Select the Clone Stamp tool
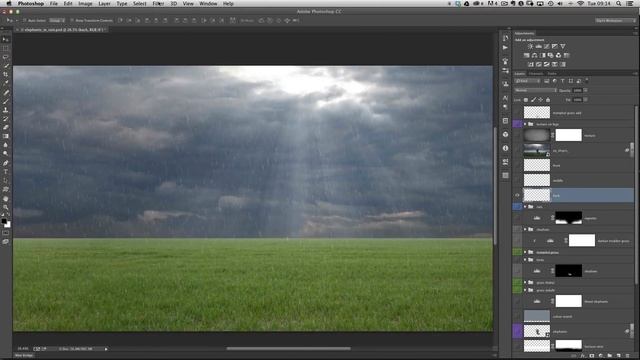The image size is (640, 360). (5, 110)
